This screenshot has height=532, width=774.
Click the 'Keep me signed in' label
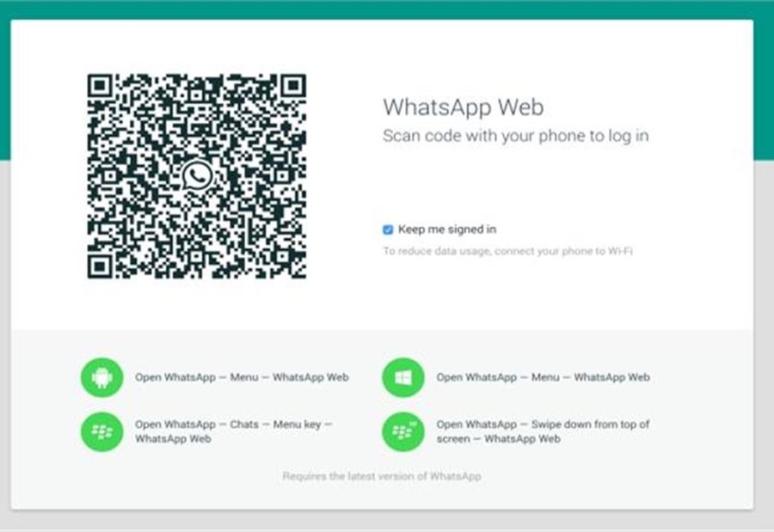tap(446, 229)
